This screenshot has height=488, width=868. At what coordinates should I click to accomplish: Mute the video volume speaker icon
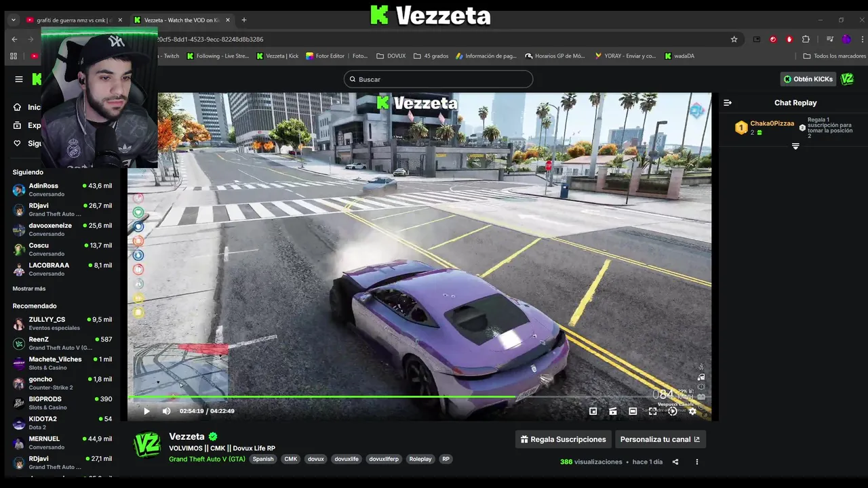pos(166,411)
